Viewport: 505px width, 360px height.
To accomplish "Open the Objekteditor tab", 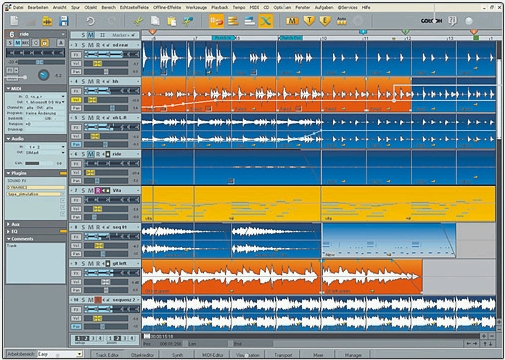I will (142, 355).
